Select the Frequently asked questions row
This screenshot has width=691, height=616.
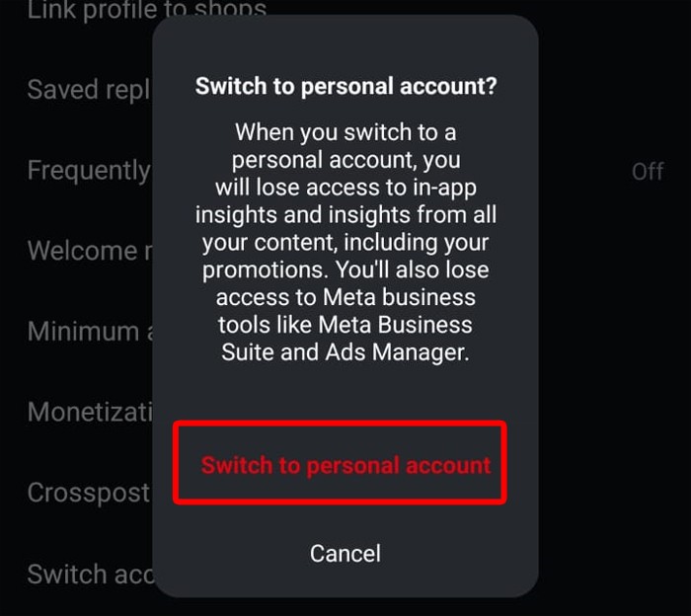[88, 170]
